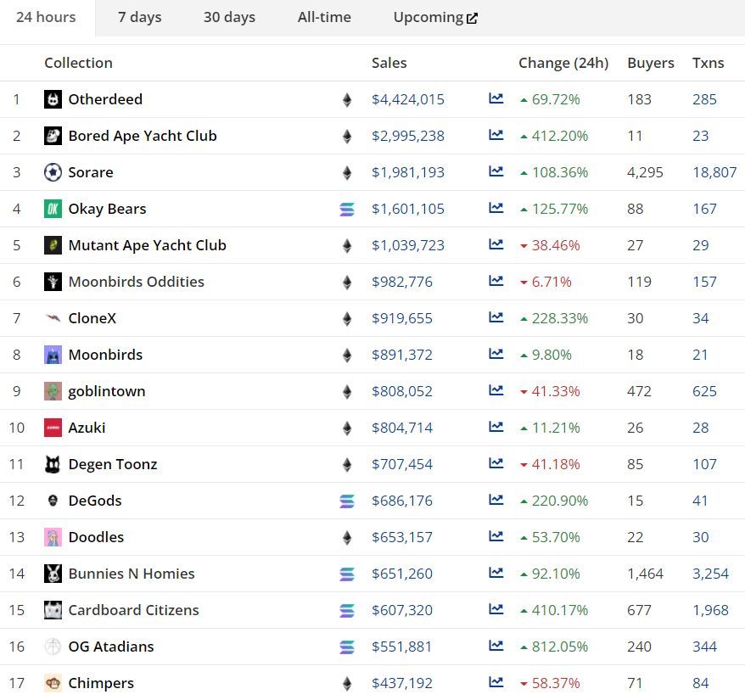
Task: Open the CloneX collection link
Action: pos(92,318)
